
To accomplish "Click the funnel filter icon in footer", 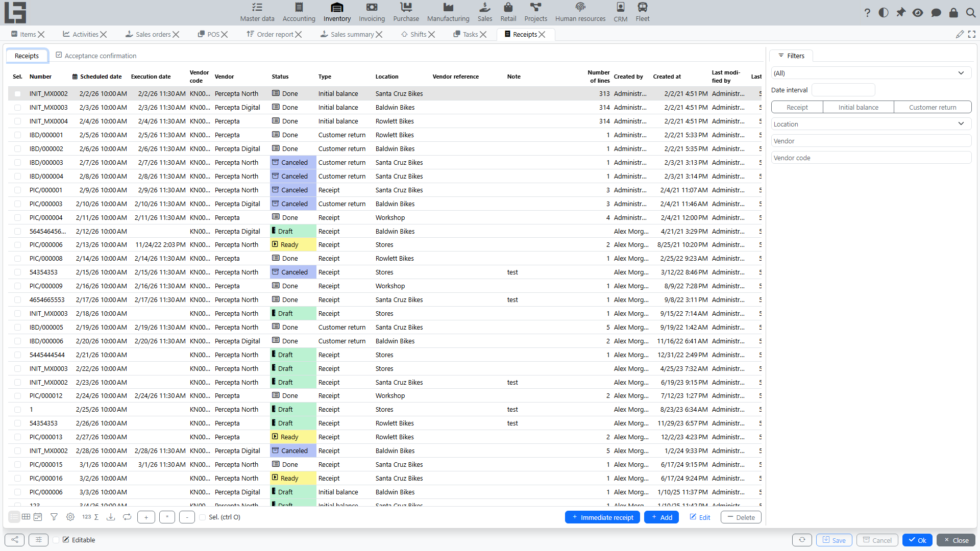I will pyautogui.click(x=54, y=517).
